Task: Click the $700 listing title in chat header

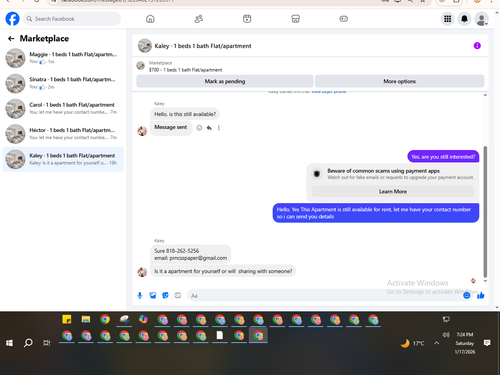Action: coord(185,70)
